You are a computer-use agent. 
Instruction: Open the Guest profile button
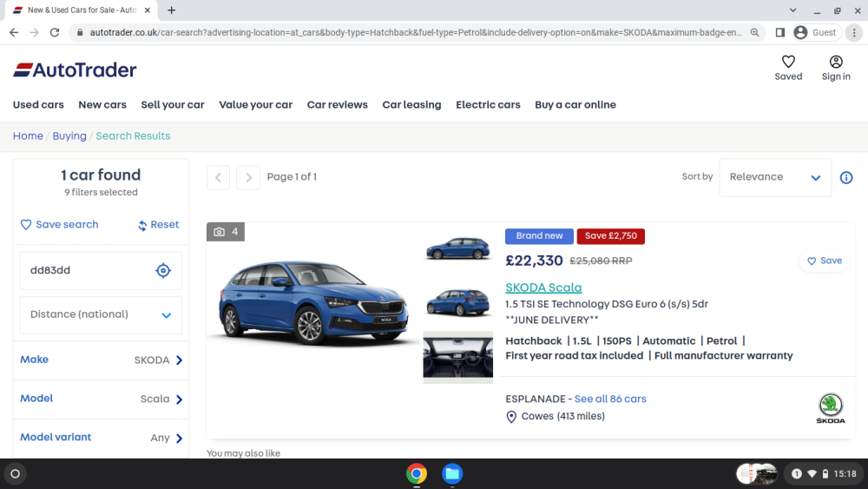point(816,33)
